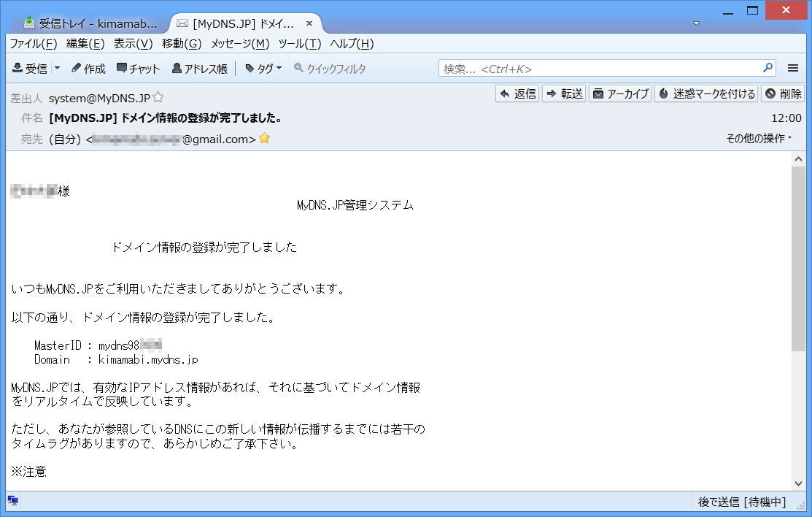Open the hamburger application menu icon

[793, 67]
